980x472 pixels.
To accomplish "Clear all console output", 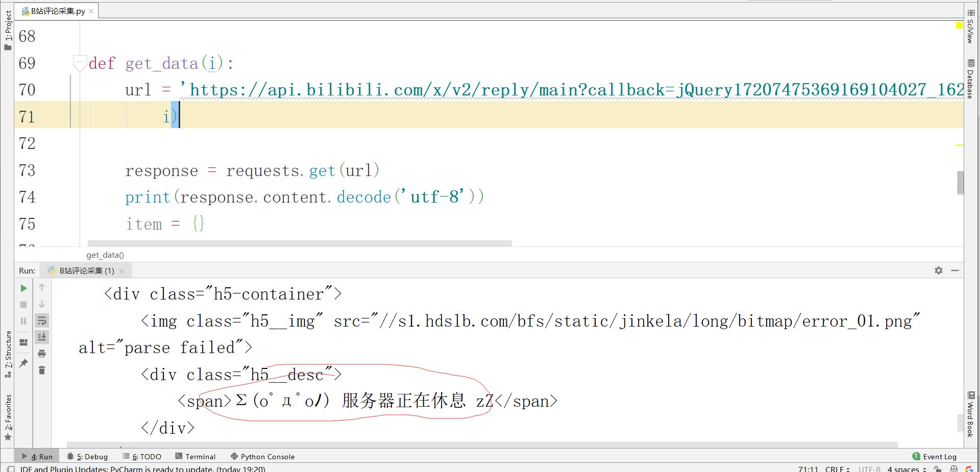I will click(42, 370).
